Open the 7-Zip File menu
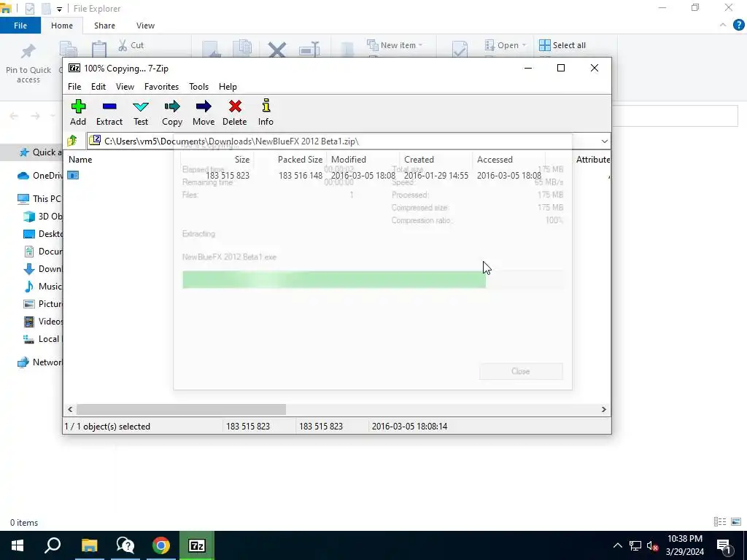The width and height of the screenshot is (747, 560). (74, 87)
